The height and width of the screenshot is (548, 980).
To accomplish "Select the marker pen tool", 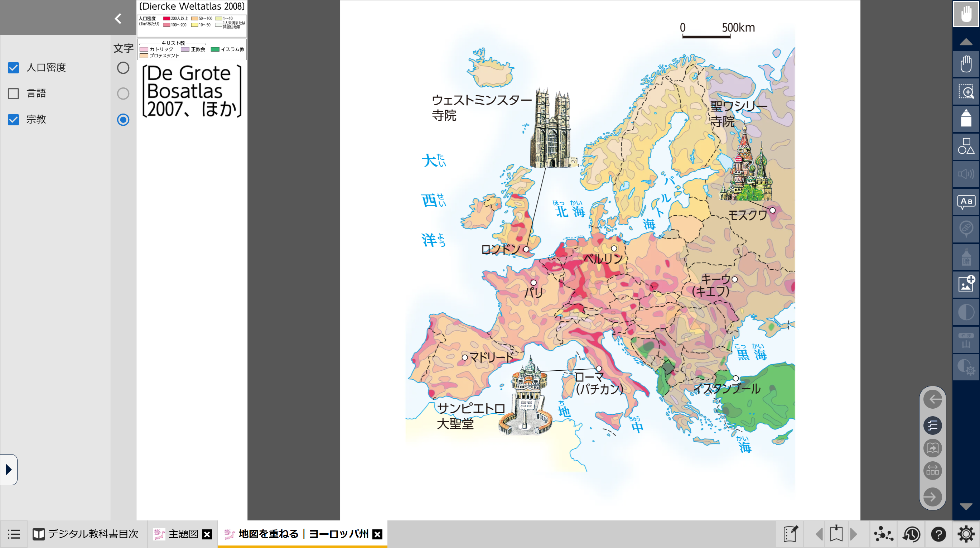I will 966,119.
